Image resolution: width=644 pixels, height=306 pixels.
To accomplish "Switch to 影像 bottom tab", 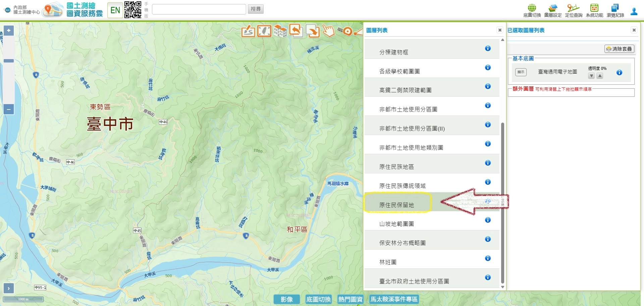I will 286,299.
